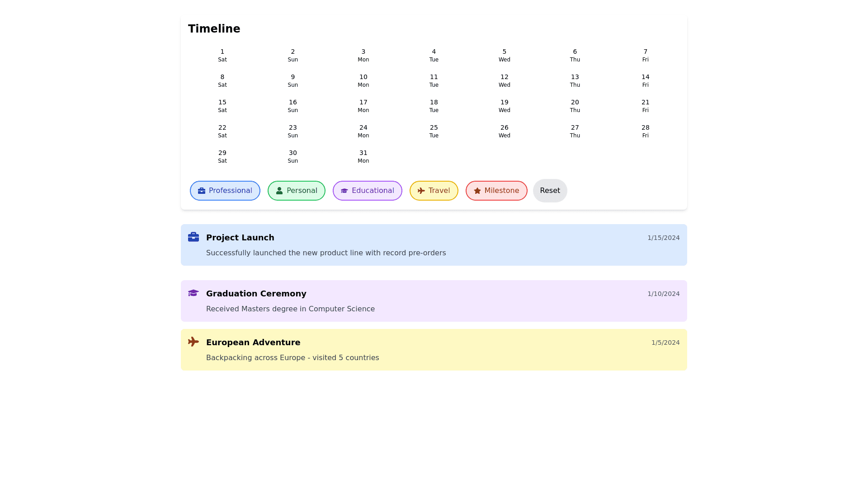Select day 5 Wed on the calendar
The height and width of the screenshot is (488, 868).
[505, 55]
